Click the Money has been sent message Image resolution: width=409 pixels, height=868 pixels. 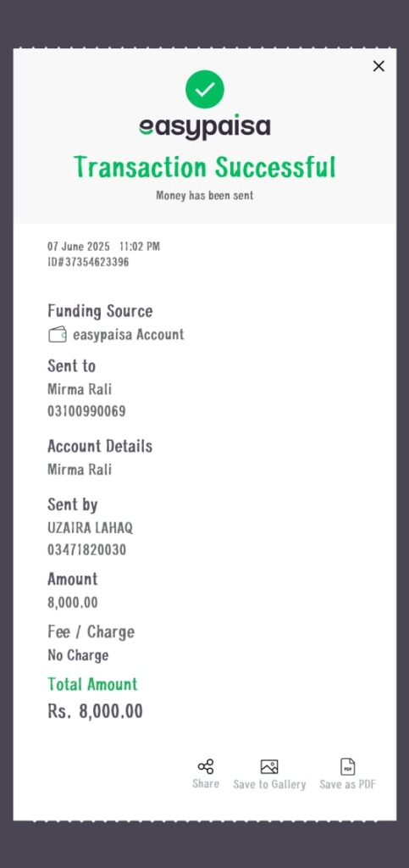(x=205, y=196)
